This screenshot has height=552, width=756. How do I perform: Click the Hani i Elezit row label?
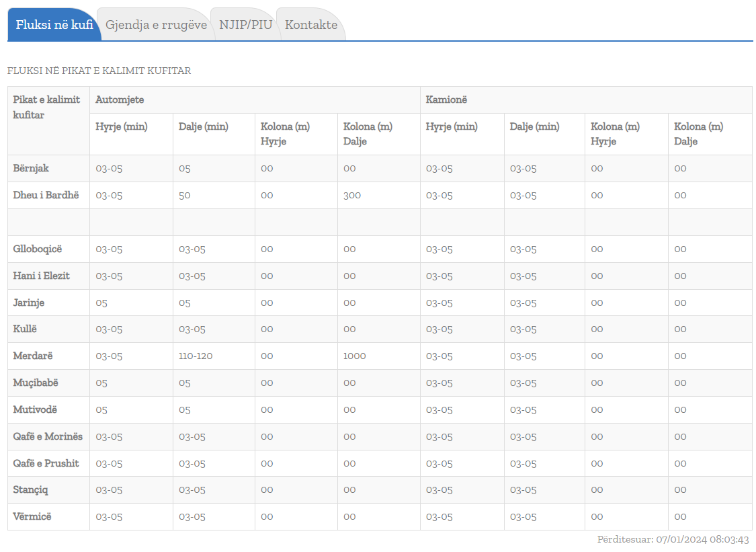(41, 276)
